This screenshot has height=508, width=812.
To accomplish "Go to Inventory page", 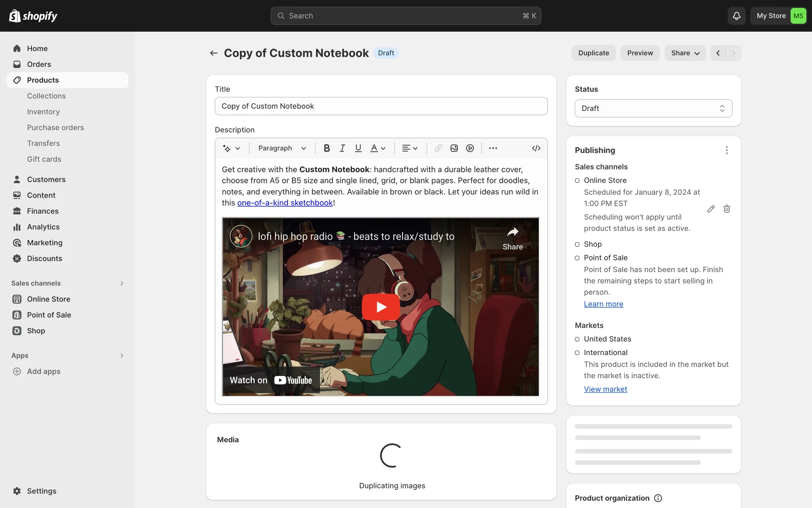I will (x=43, y=112).
